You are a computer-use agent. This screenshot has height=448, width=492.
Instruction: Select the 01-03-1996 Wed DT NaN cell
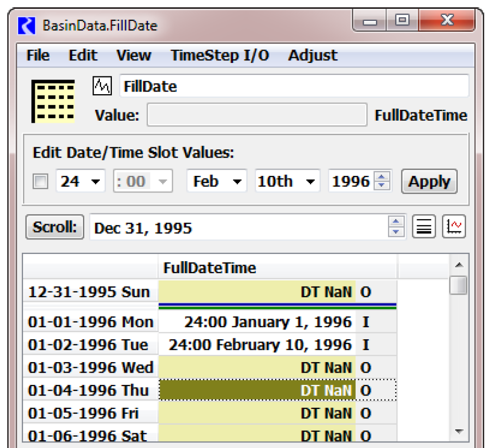point(257,367)
